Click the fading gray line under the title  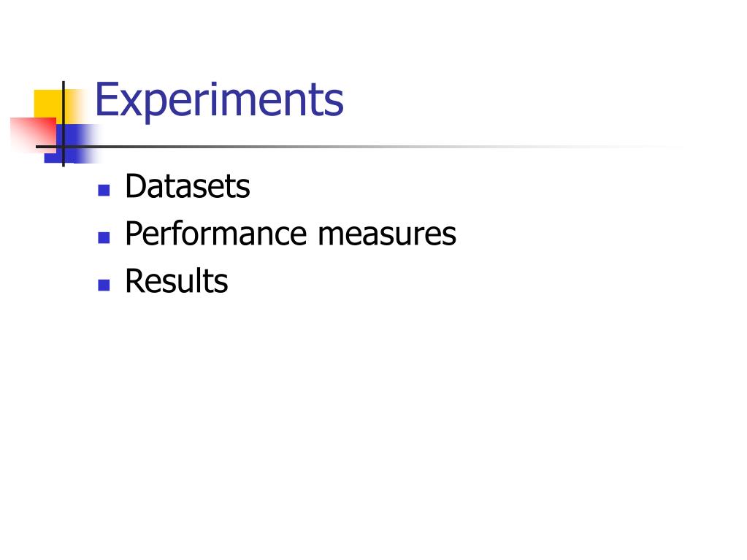point(362,147)
